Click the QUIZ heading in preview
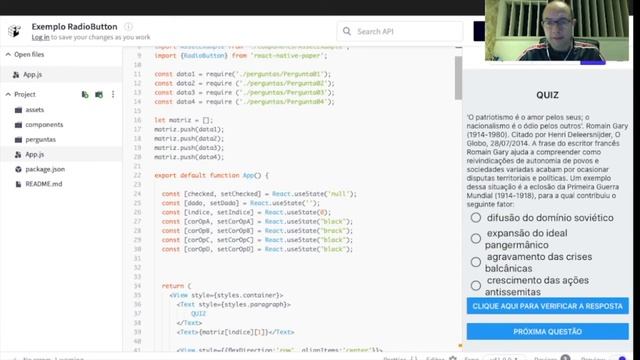640x360 pixels. (x=547, y=95)
